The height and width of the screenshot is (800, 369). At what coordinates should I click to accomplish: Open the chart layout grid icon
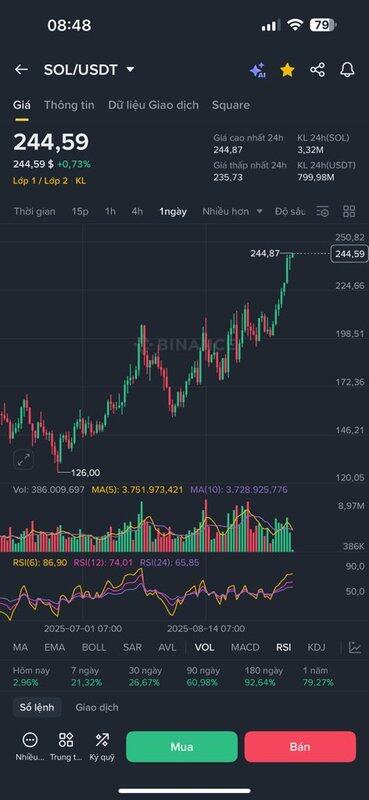click(x=349, y=211)
